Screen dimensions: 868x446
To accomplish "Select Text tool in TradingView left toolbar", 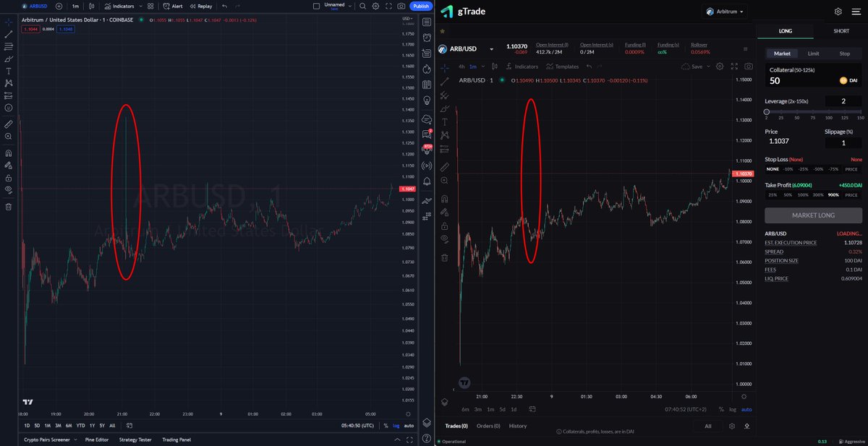I will click(9, 71).
